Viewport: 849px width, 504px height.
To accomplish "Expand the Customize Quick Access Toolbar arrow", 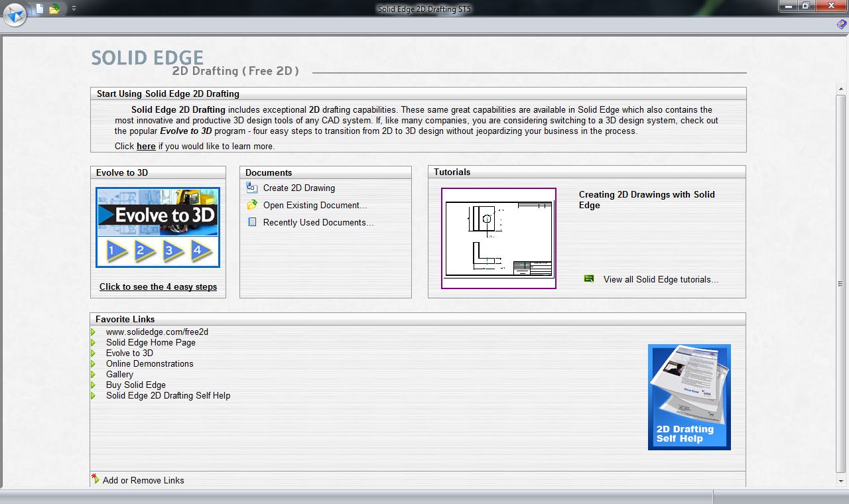I will coord(74,9).
